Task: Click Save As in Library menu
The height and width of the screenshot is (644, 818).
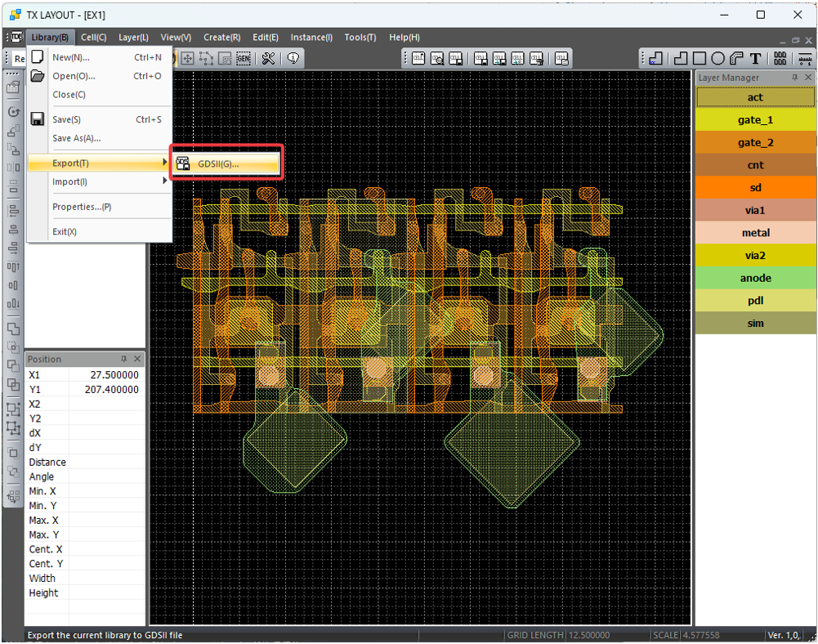Action: coord(76,138)
